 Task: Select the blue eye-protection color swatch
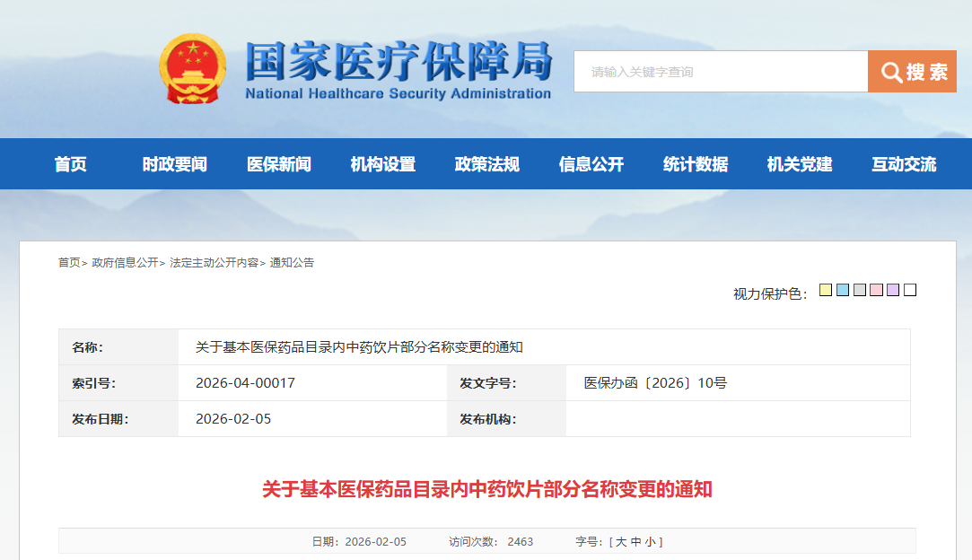tap(843, 291)
